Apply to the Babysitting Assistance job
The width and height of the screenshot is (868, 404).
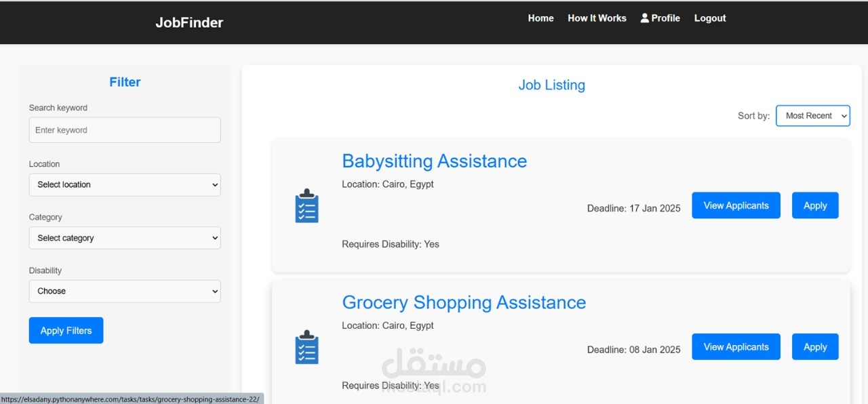pyautogui.click(x=815, y=205)
